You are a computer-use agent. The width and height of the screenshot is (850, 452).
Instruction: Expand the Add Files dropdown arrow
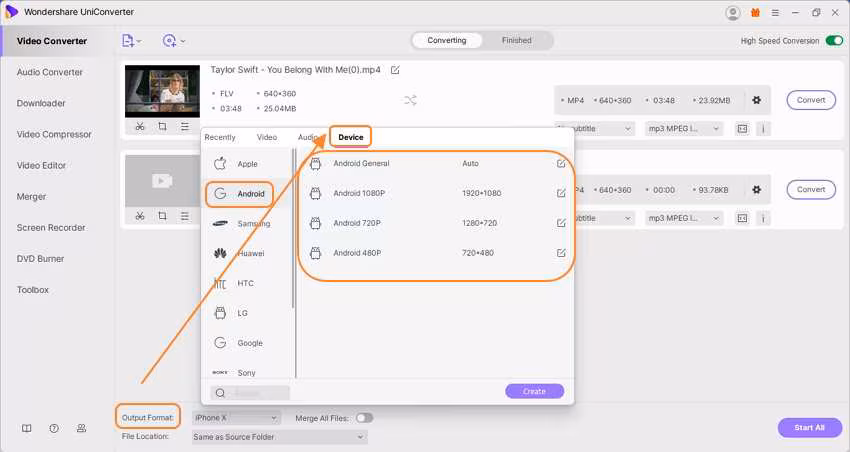pyautogui.click(x=139, y=41)
